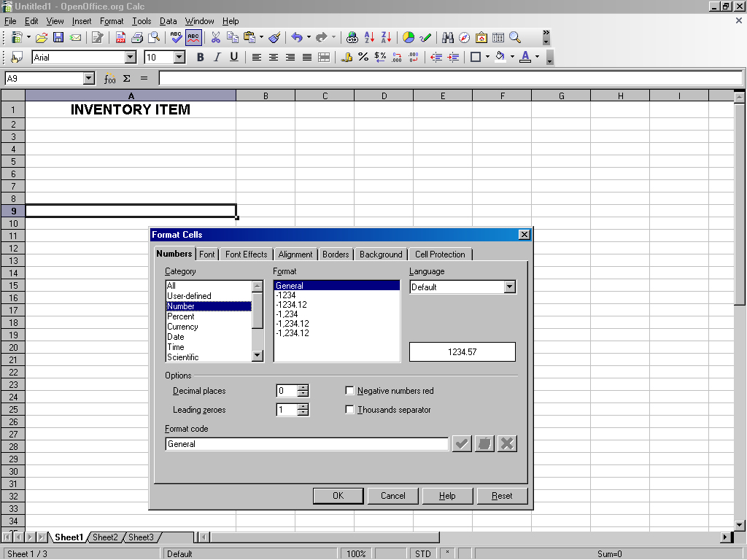Enable Negative numbers red checkbox
The image size is (747, 560).
350,391
